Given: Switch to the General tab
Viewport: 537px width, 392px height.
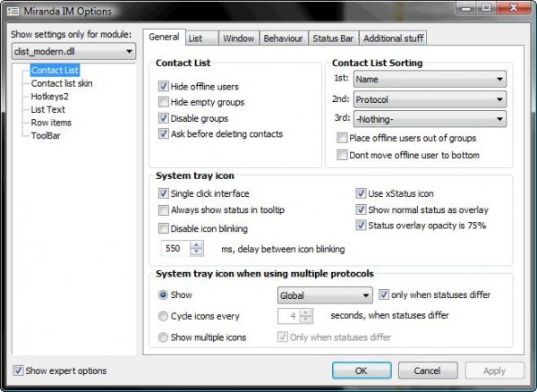Looking at the screenshot, I should 164,37.
